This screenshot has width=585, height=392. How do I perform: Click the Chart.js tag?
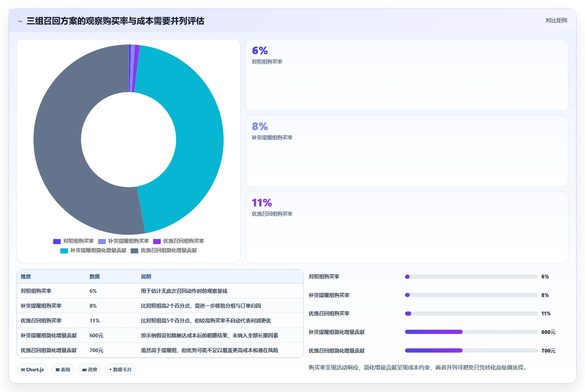32,370
